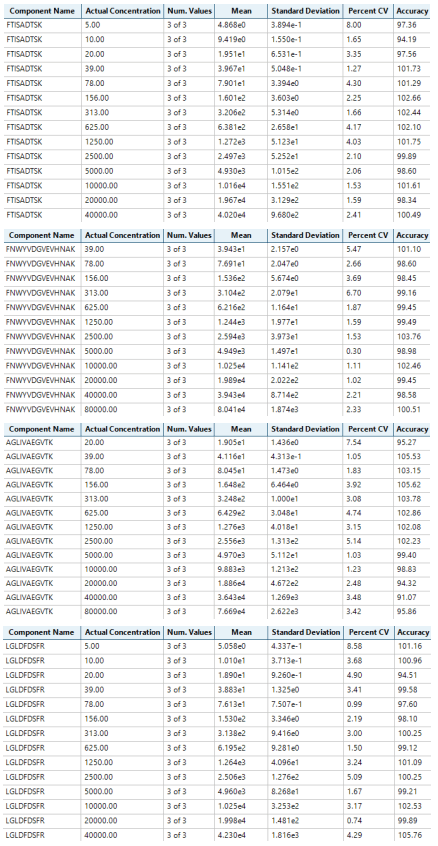
Task: Click Standard Deviation header in AGLIVAEGVTK table
Action: pos(305,429)
